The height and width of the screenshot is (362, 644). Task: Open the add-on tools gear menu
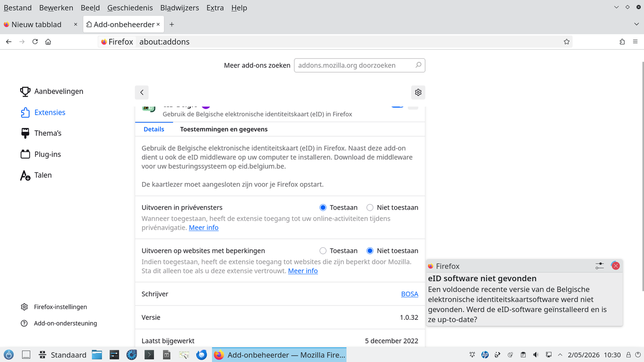point(418,93)
